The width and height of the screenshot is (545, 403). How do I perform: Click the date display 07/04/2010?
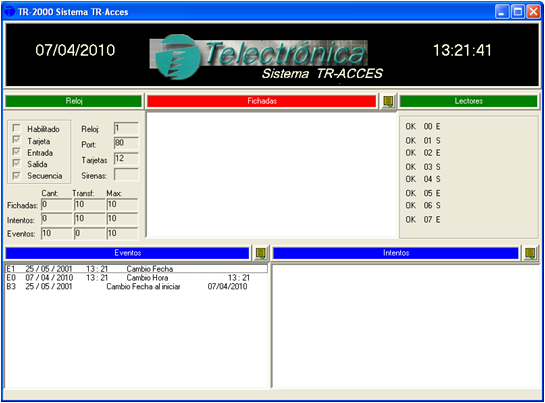click(75, 50)
